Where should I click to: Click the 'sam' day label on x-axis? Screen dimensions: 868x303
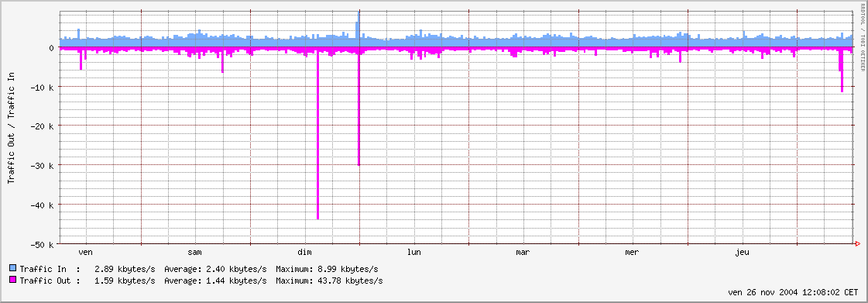pos(195,253)
